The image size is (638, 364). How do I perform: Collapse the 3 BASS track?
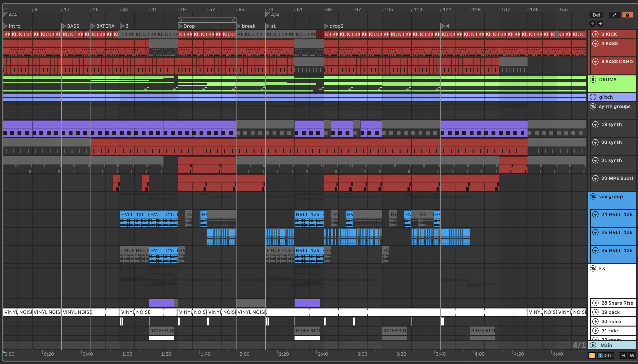click(595, 44)
